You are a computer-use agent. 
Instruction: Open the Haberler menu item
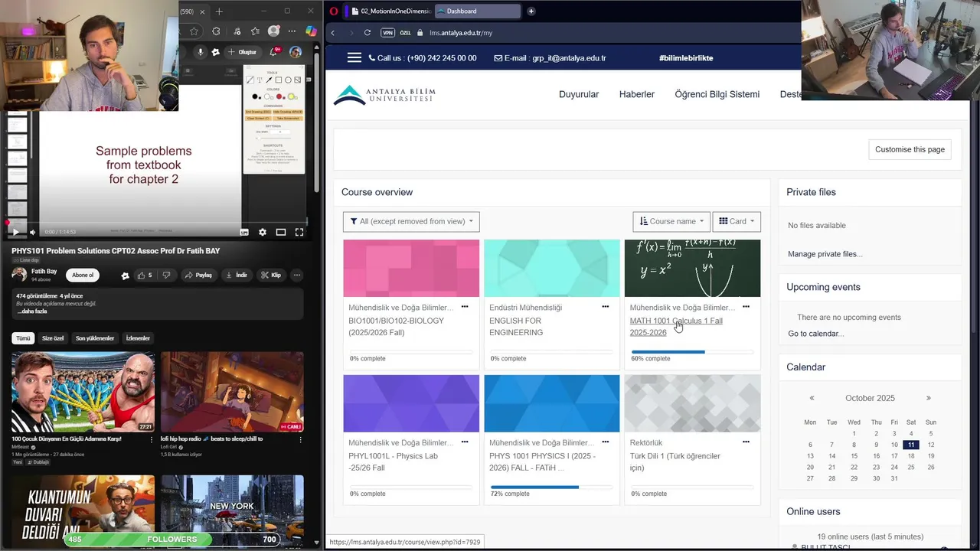click(637, 94)
